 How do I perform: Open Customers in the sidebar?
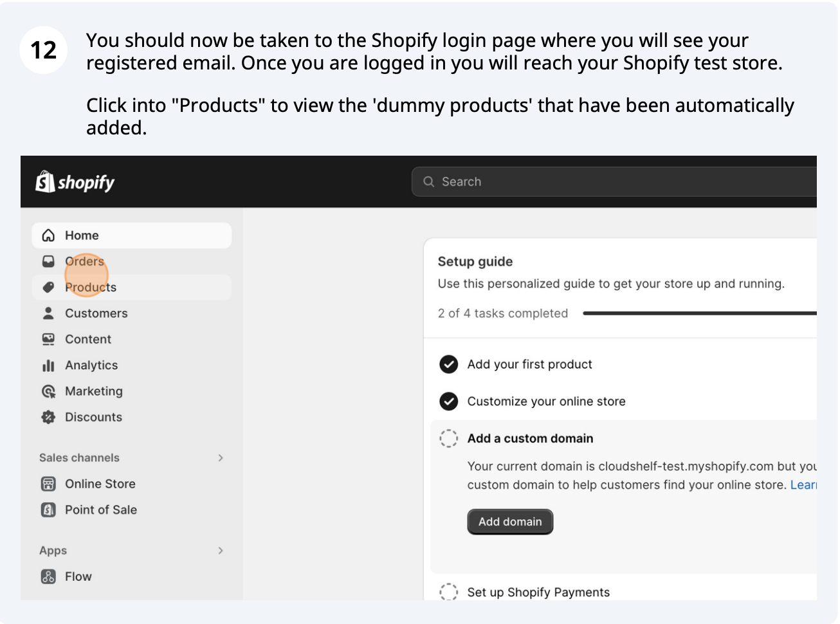[132, 313]
